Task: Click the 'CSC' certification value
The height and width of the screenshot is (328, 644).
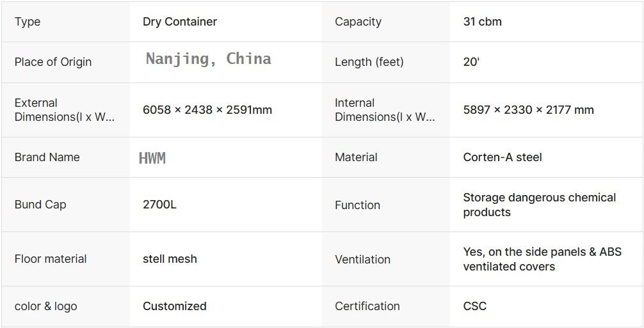Action: (x=474, y=306)
